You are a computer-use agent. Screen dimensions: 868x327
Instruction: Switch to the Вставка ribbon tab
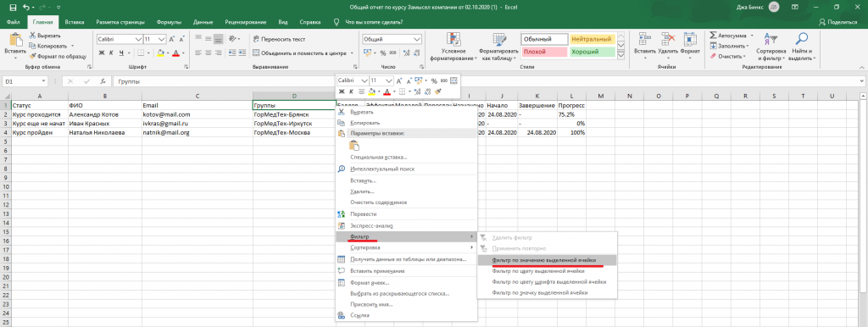pos(75,22)
